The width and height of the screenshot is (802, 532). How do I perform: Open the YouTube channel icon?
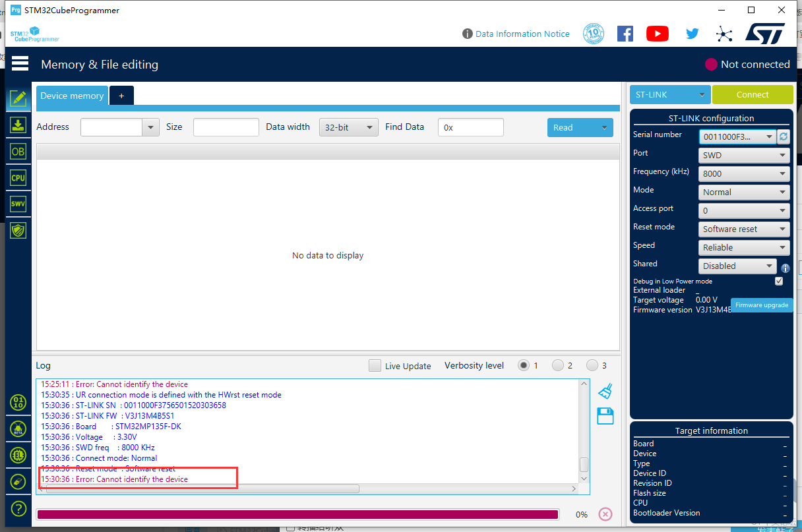point(658,34)
